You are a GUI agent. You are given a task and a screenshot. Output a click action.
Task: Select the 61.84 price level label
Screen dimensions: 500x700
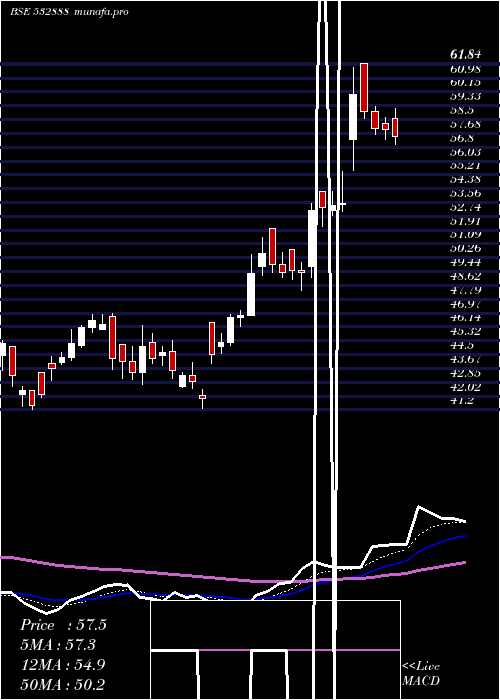tap(466, 55)
